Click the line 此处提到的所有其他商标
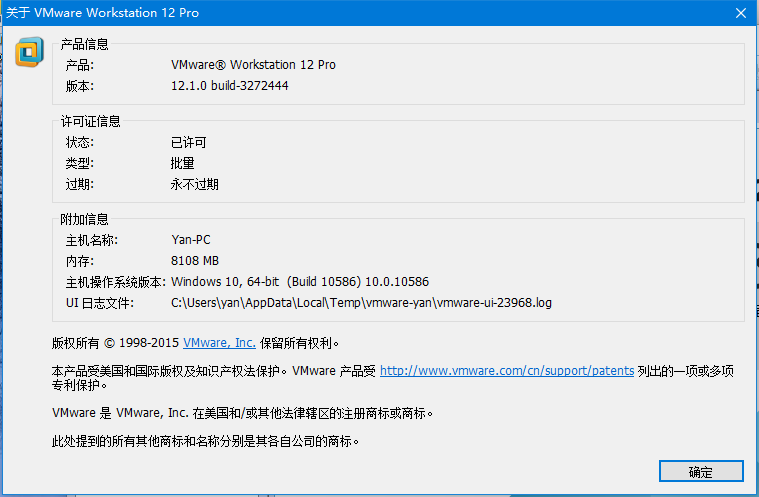Screen dimensions: 759x497 (205, 441)
